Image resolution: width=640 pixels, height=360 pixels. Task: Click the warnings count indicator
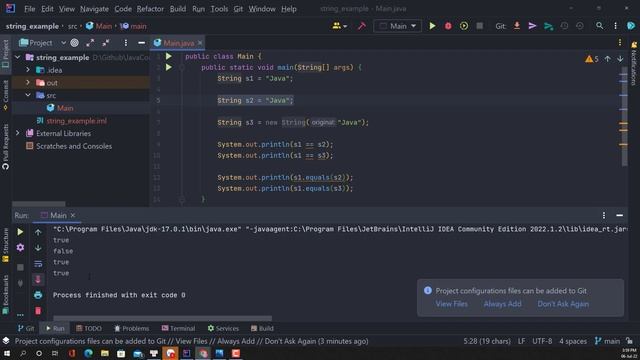[x=591, y=59]
